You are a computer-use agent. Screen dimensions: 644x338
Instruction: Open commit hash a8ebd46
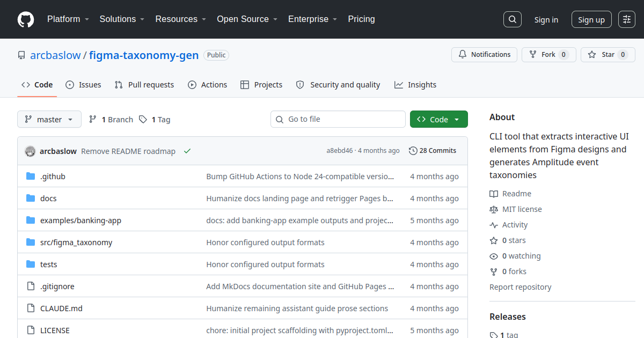coord(340,151)
